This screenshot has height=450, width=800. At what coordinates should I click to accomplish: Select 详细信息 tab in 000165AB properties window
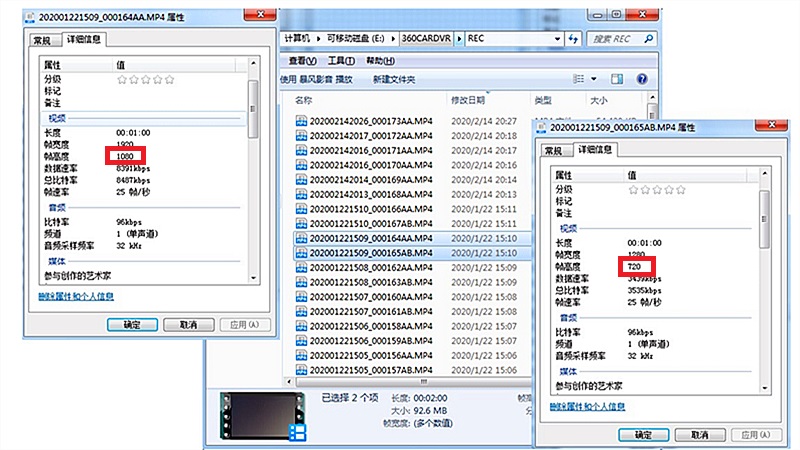pos(595,149)
